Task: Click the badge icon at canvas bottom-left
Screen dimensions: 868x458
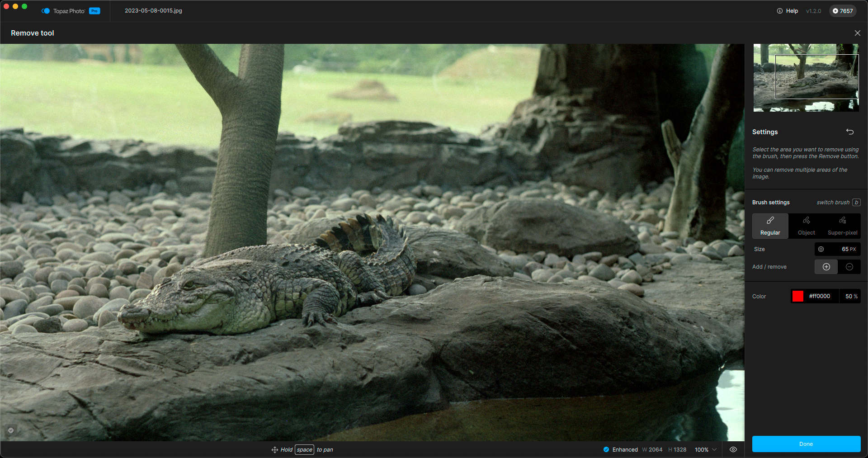Action: coord(11,430)
